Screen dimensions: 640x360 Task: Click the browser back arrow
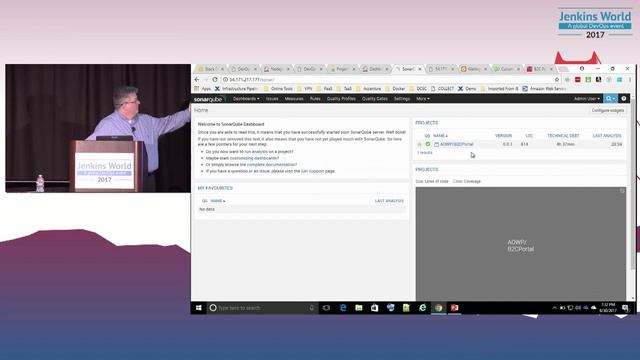tap(197, 80)
